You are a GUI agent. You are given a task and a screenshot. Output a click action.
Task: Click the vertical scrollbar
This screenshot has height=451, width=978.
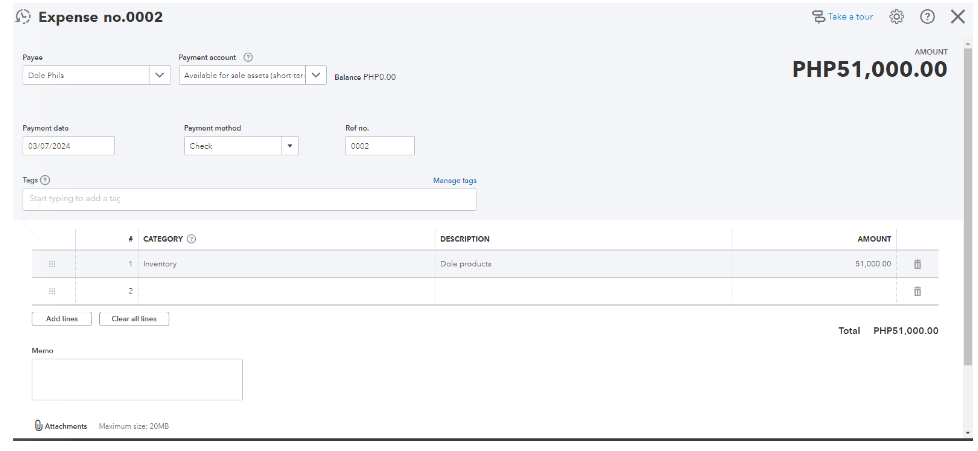coord(967,206)
